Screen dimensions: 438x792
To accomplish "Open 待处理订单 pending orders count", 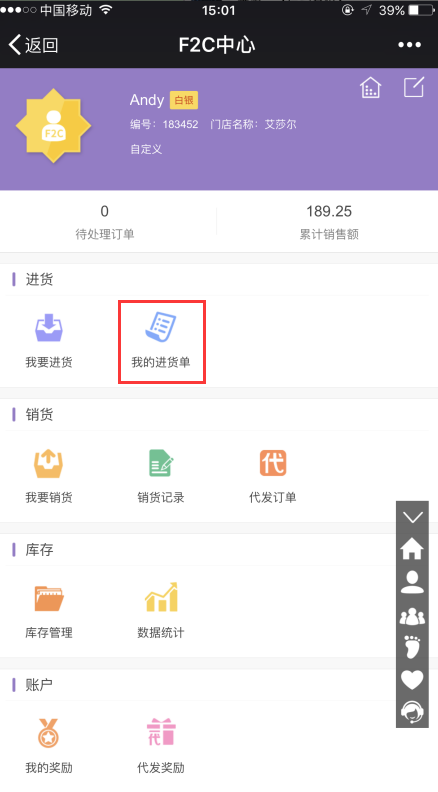I will [x=105, y=222].
